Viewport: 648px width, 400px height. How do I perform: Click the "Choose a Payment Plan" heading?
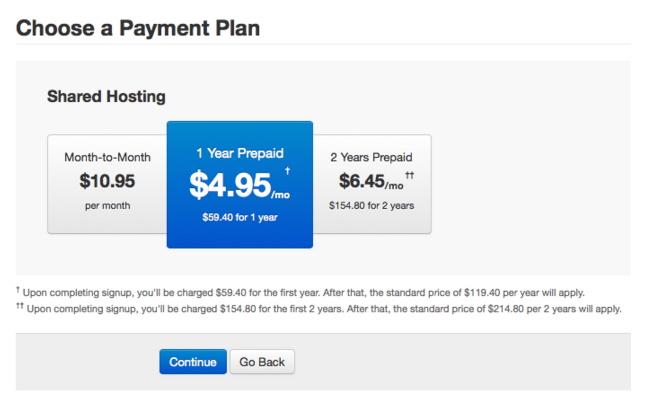pyautogui.click(x=138, y=27)
